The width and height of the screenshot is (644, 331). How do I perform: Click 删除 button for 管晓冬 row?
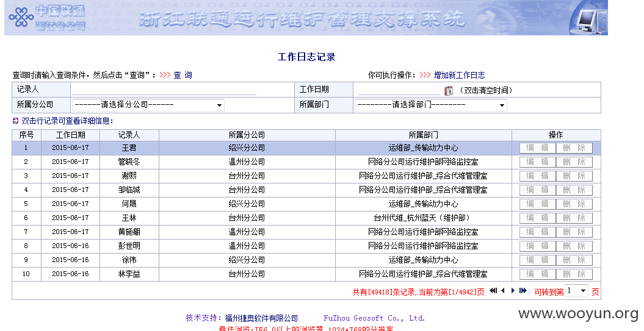click(x=574, y=162)
